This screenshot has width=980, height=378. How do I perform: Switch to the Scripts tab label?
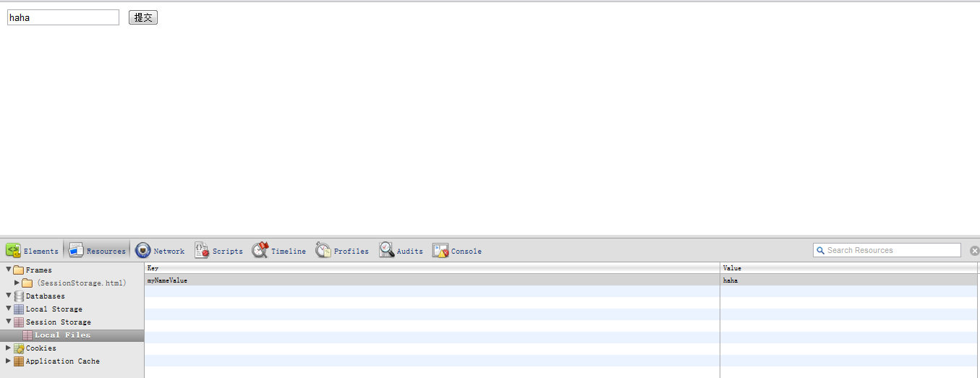(x=228, y=252)
